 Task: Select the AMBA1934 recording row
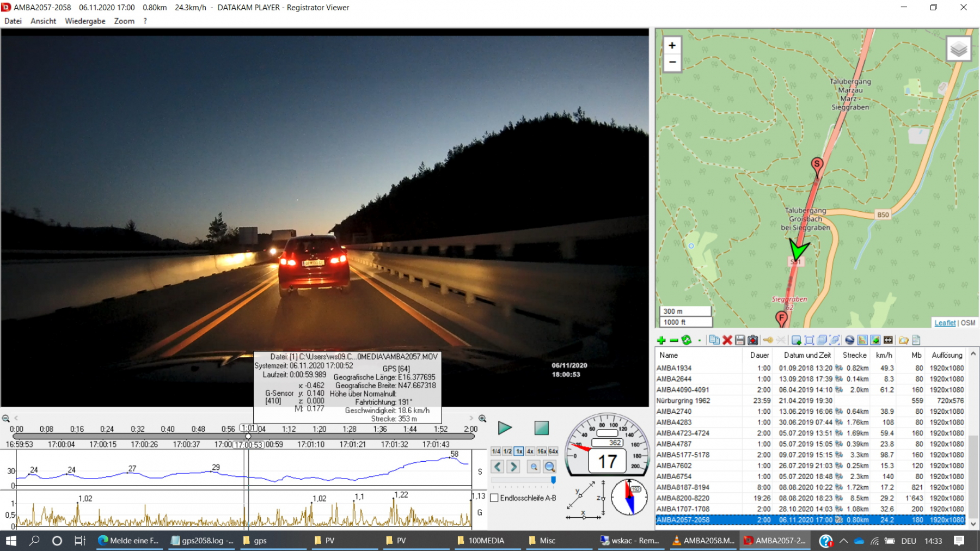[810, 368]
